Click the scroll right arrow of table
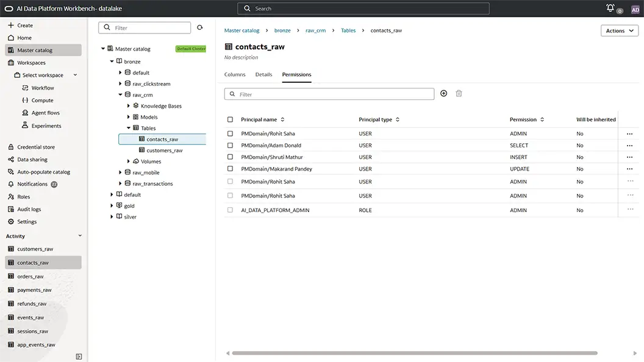The width and height of the screenshot is (644, 362). [635, 353]
